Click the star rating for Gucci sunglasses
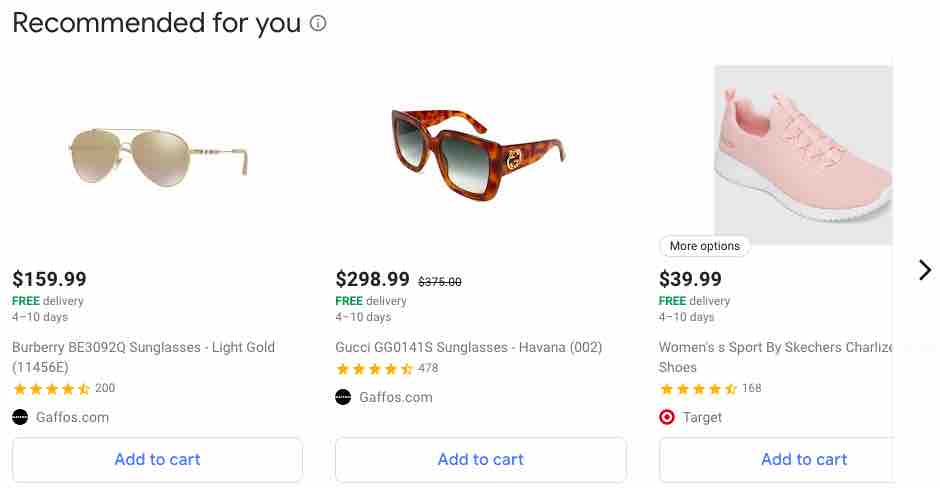This screenshot has width=940, height=488. pos(375,369)
